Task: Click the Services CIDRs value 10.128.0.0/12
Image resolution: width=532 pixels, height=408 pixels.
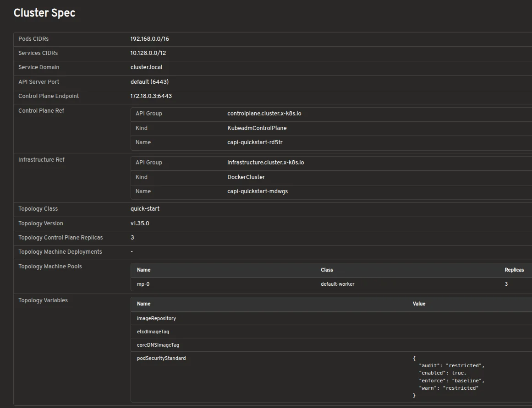Action: [148, 53]
